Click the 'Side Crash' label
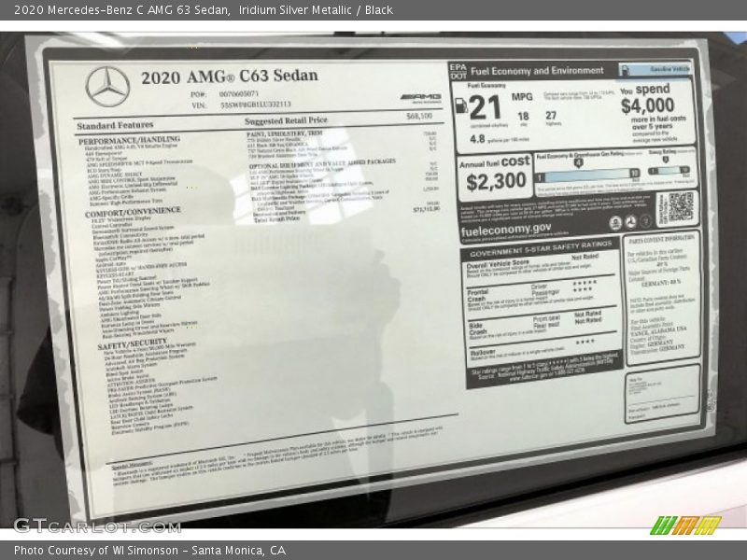Viewport: 747px width, 560px height. [x=478, y=329]
